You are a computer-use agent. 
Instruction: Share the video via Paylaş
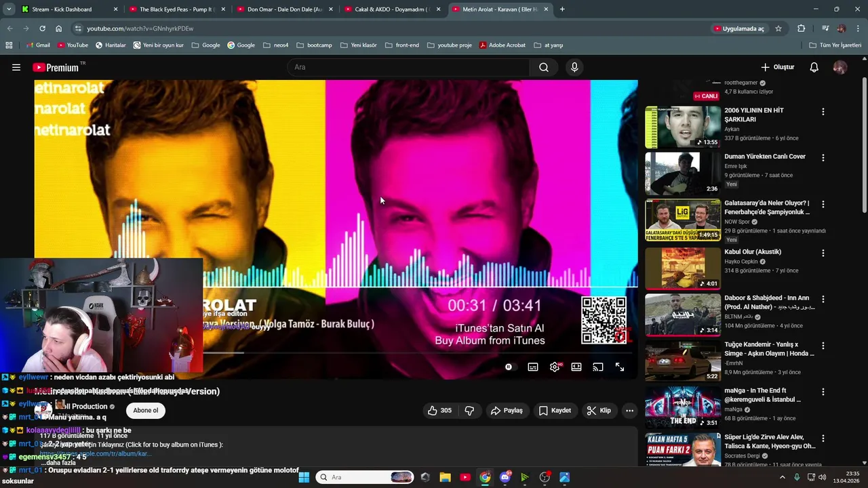(x=507, y=410)
